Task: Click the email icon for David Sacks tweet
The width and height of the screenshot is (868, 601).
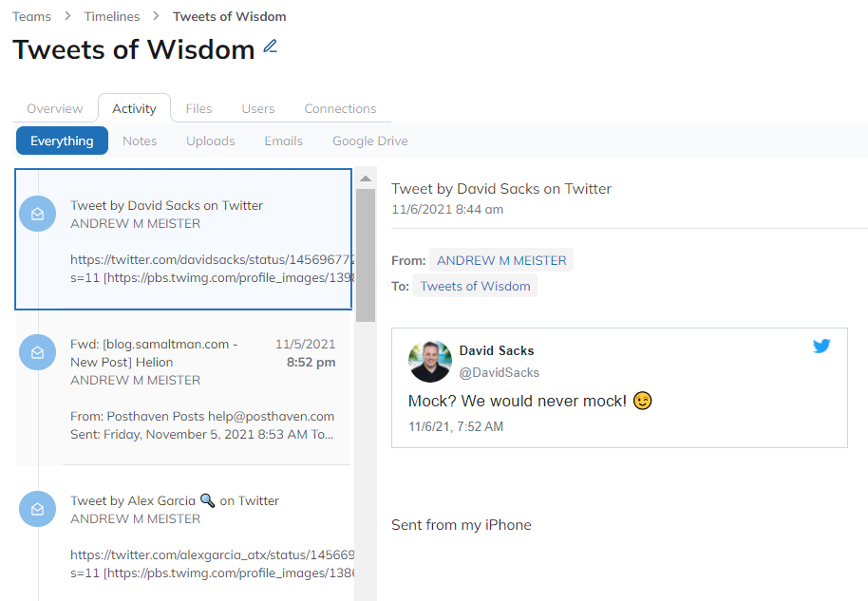Action: [x=37, y=214]
